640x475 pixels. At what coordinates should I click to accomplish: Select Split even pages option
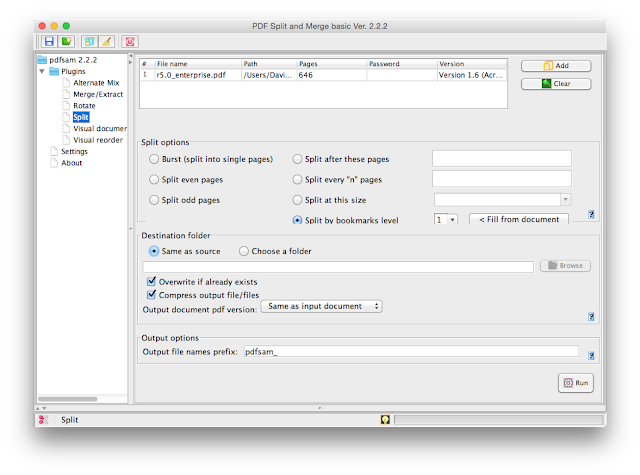point(154,180)
